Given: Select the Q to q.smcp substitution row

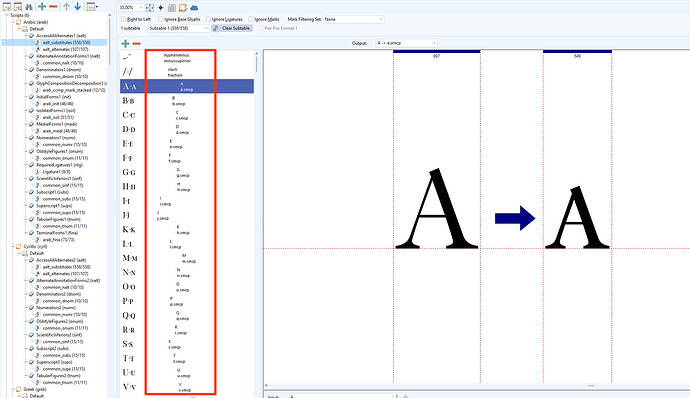Looking at the screenshot, I should (x=187, y=315).
